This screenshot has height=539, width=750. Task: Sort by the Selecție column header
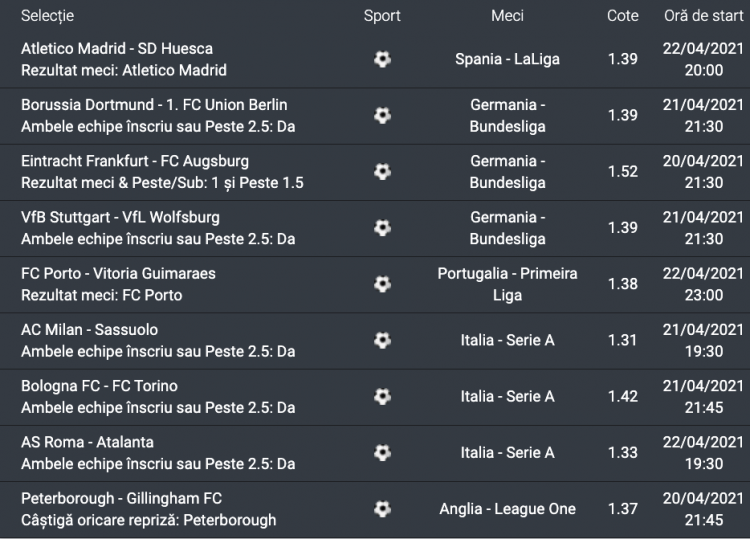tap(47, 16)
